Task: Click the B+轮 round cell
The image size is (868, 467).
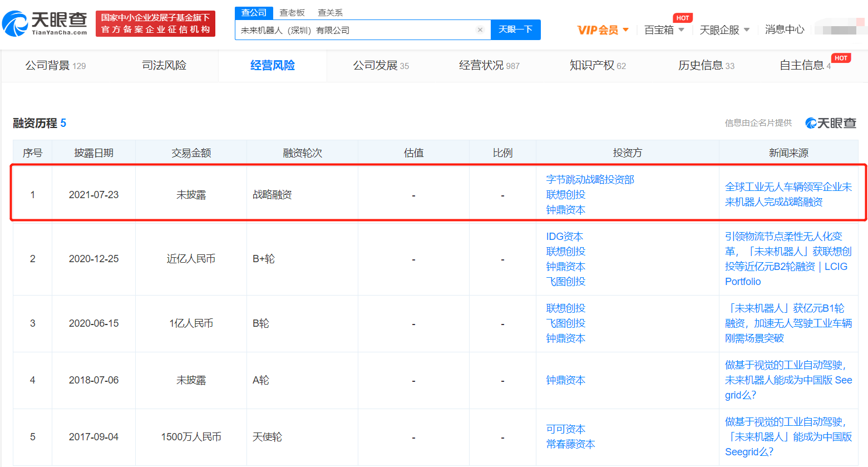Action: point(264,259)
